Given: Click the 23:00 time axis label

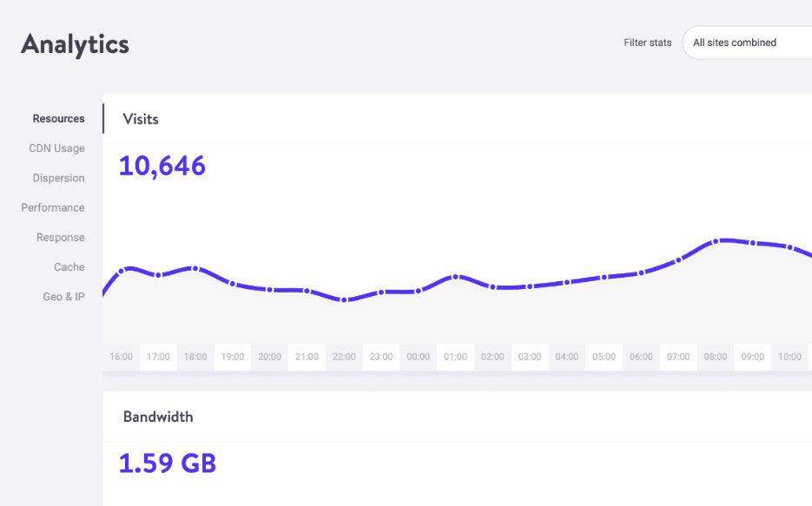Looking at the screenshot, I should point(381,357).
